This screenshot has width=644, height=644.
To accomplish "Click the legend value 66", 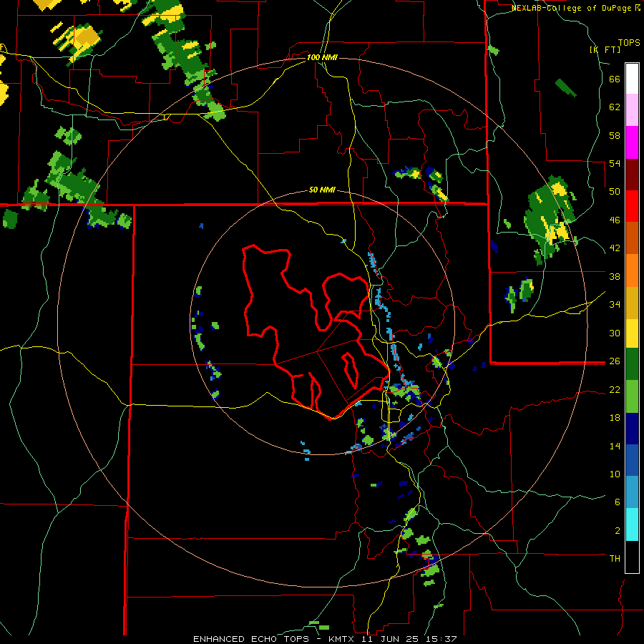I will [x=615, y=79].
